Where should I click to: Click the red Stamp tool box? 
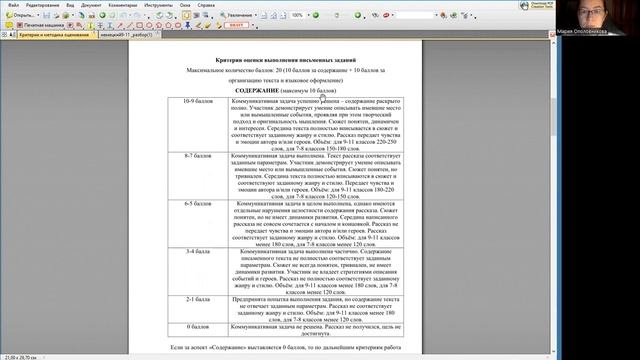[237, 25]
